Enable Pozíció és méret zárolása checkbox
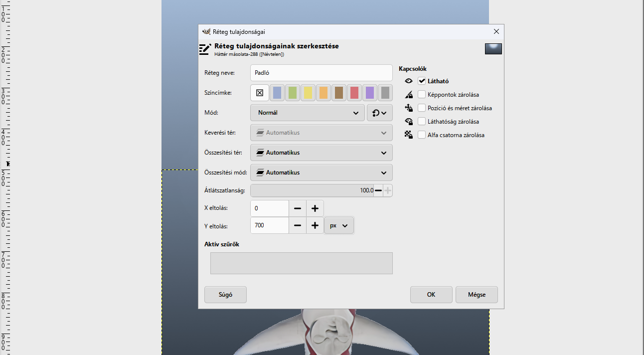 [422, 108]
